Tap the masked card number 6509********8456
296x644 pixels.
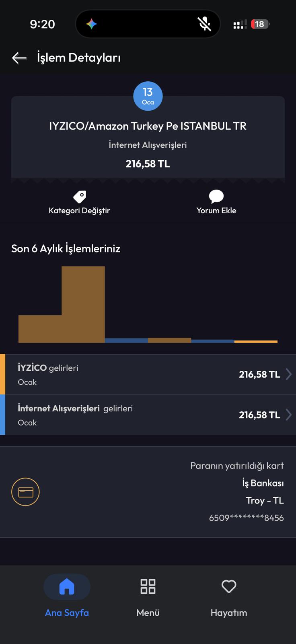pos(247,518)
